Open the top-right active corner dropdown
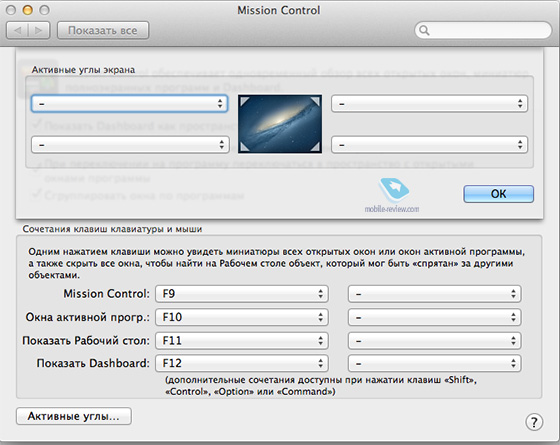 tap(429, 104)
